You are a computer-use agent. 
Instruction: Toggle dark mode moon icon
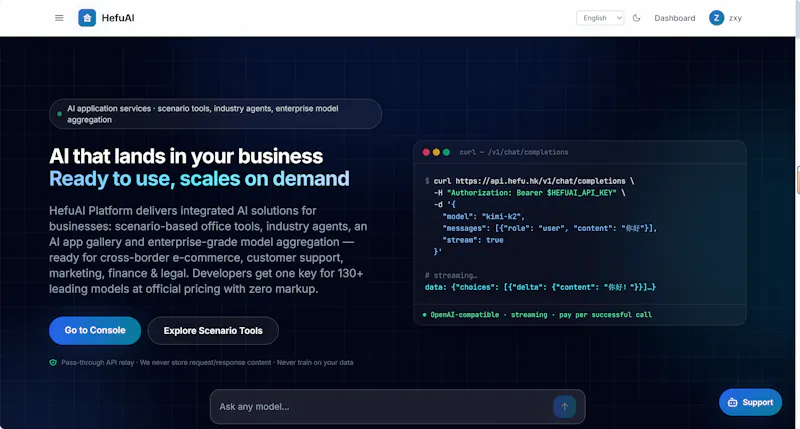[636, 18]
